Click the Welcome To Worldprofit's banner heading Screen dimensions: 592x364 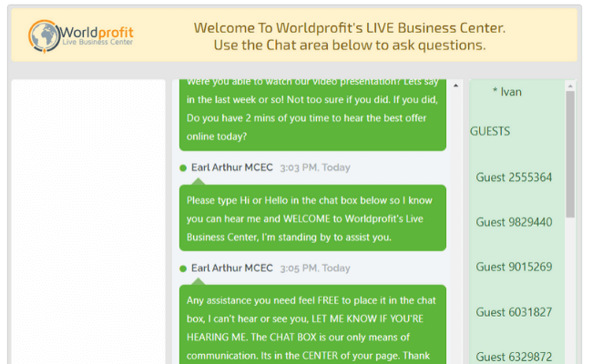349,28
